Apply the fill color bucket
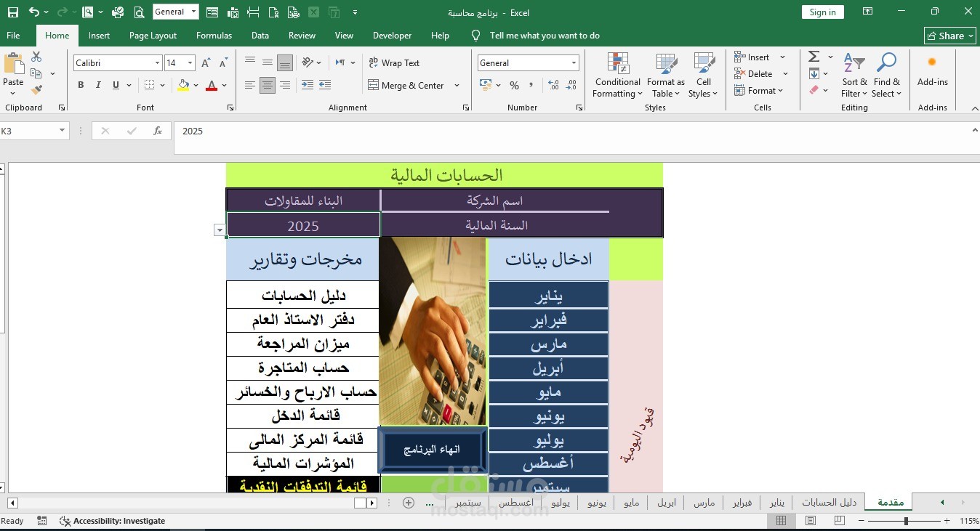The width and height of the screenshot is (980, 531). click(184, 85)
